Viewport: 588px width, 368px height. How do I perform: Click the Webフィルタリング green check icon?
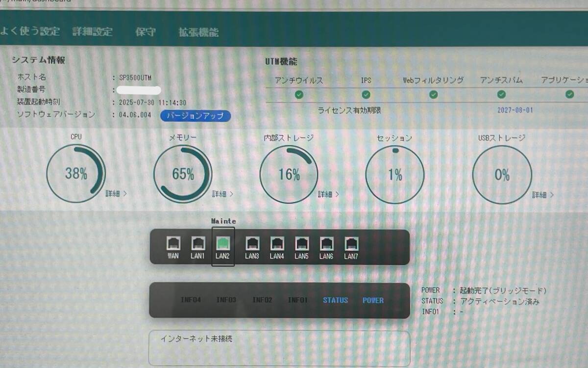[x=434, y=94]
